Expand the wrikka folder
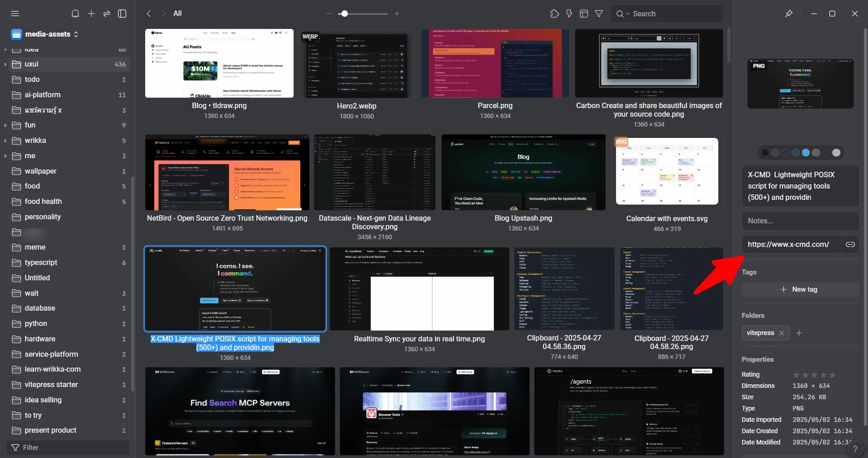Image resolution: width=868 pixels, height=458 pixels. point(5,141)
